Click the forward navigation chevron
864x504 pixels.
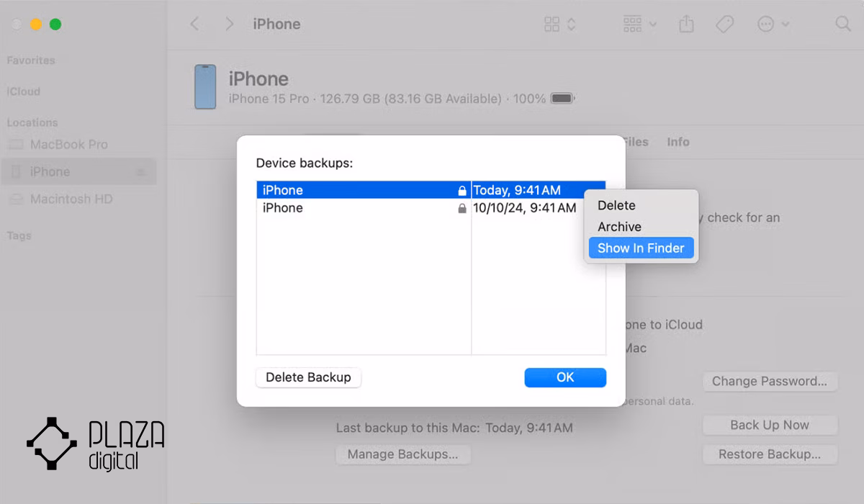pos(230,24)
